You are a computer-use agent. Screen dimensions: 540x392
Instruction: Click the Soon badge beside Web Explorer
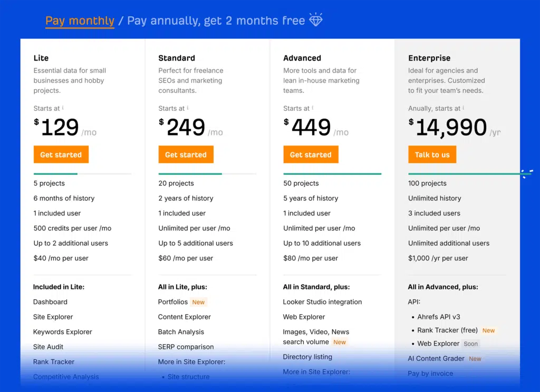[x=470, y=344]
